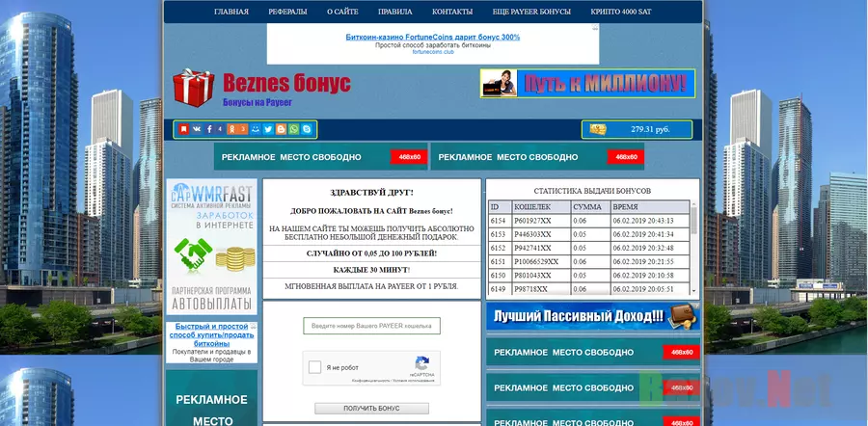Click the red bookmark share icon
The width and height of the screenshot is (868, 426).
point(184,129)
